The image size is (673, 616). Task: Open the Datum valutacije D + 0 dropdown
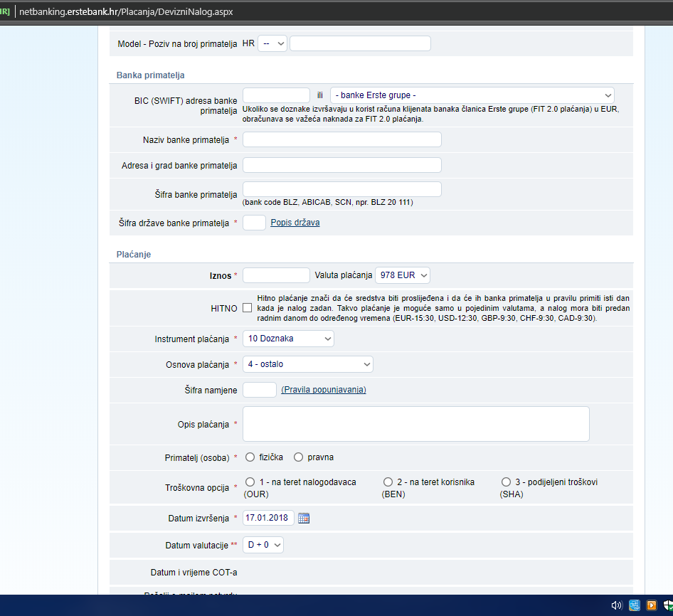tap(263, 545)
